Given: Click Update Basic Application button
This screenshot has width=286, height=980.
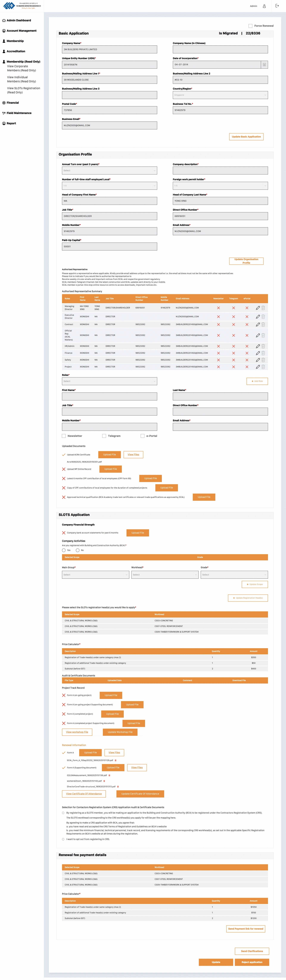Looking at the screenshot, I should [246, 137].
